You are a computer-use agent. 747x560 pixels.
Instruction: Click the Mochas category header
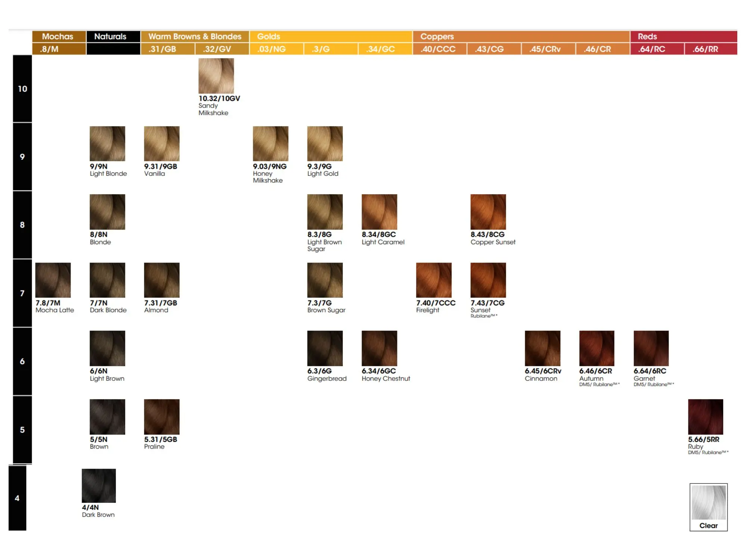click(58, 37)
